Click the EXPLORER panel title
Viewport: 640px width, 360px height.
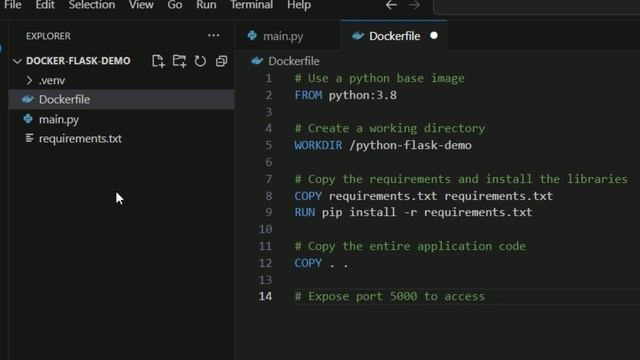point(48,36)
